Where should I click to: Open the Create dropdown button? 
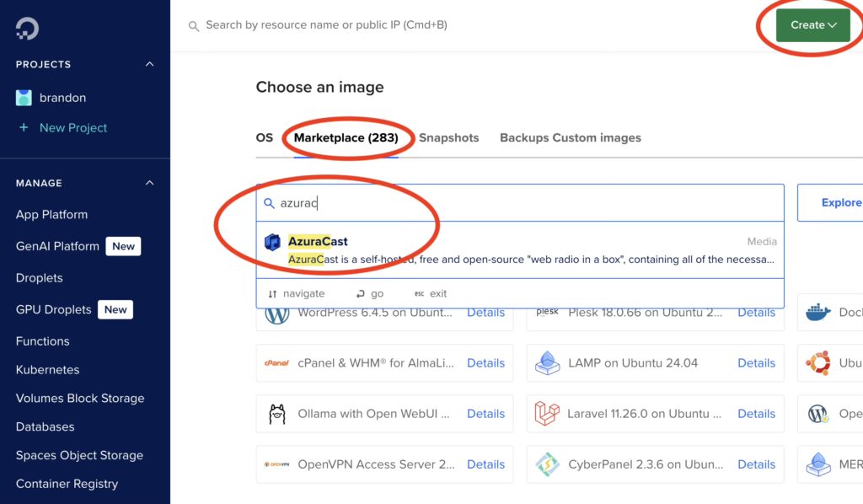813,25
